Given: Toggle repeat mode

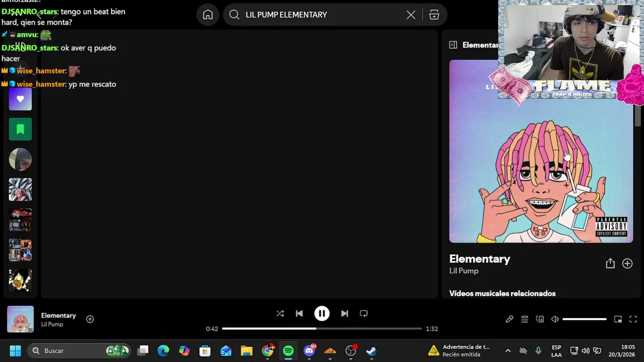Looking at the screenshot, I should click(x=364, y=313).
